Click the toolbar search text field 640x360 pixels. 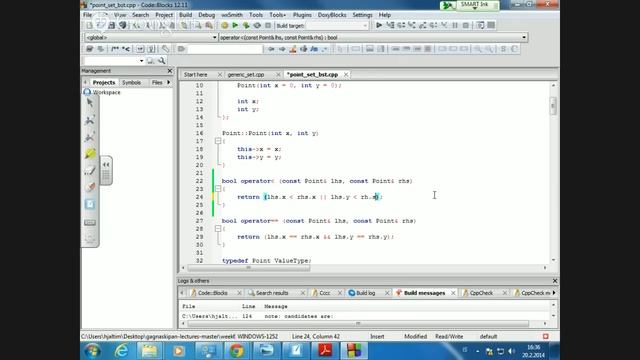point(225,49)
